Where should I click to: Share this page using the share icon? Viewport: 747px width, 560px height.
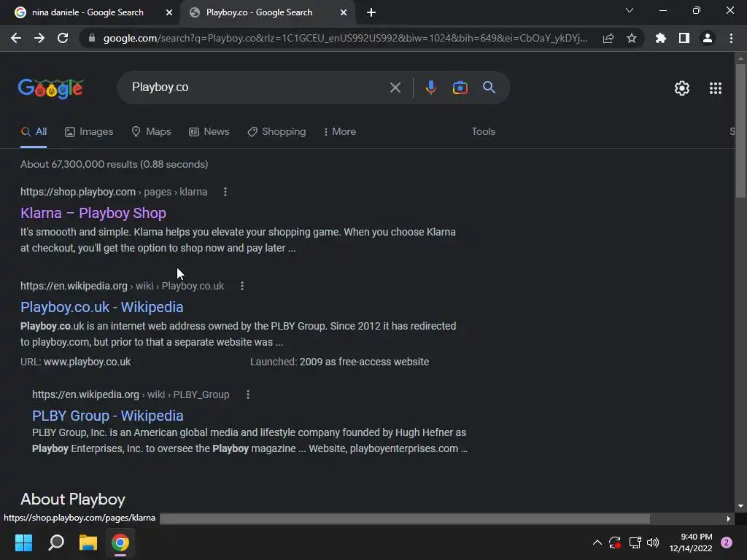point(608,38)
